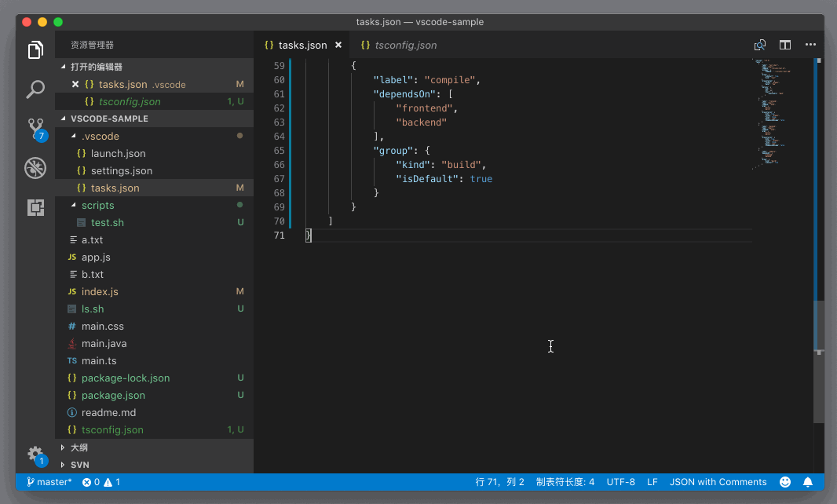Switch to the tsconfig.json editor tab

405,45
